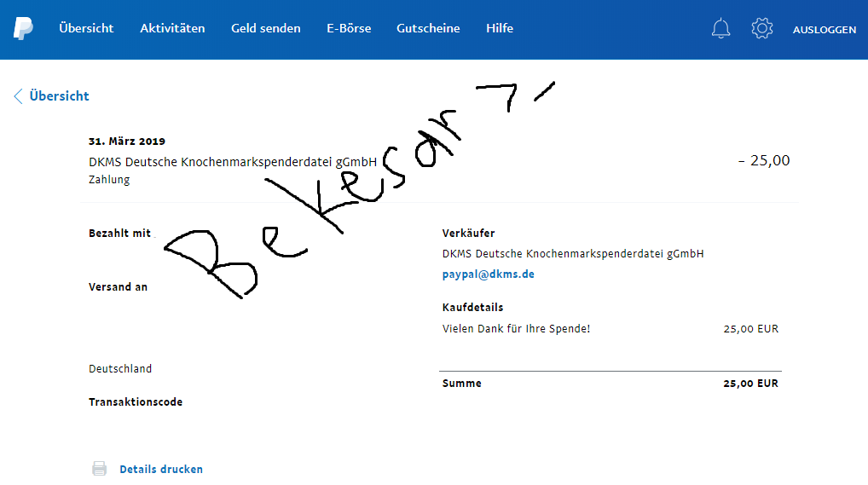The image size is (868, 485).
Task: Click the Kaufdetails heading
Action: 472,307
